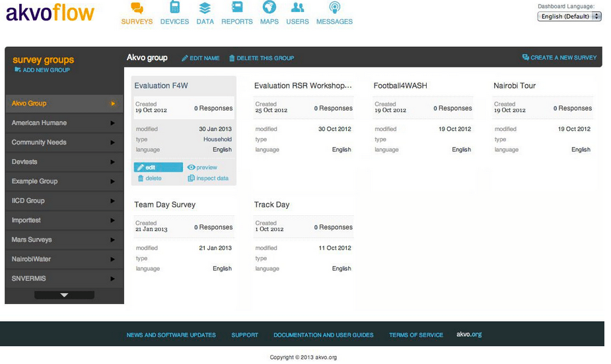Click the preview link on Evaluation F4W
Image resolution: width=611 pixels, height=364 pixels.
point(207,167)
